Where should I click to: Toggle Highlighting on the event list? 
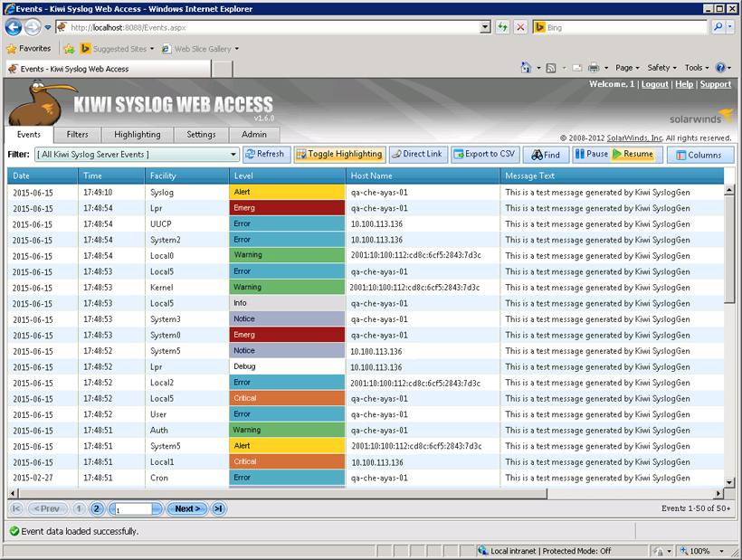click(339, 154)
